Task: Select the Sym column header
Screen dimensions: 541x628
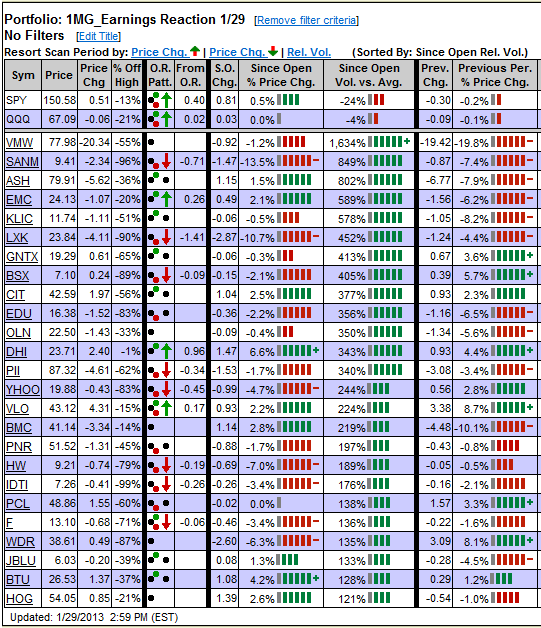Action: 23,75
